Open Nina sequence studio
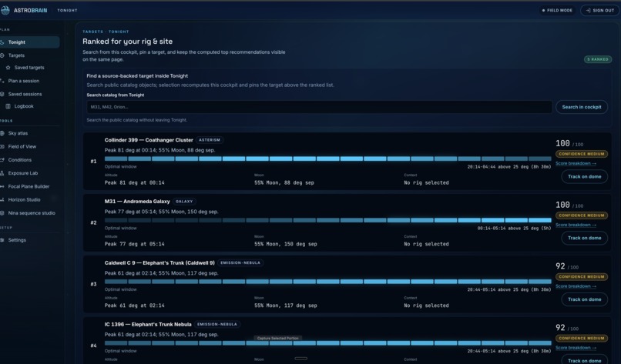Screen dimensions: 621x364 [x=30, y=213]
